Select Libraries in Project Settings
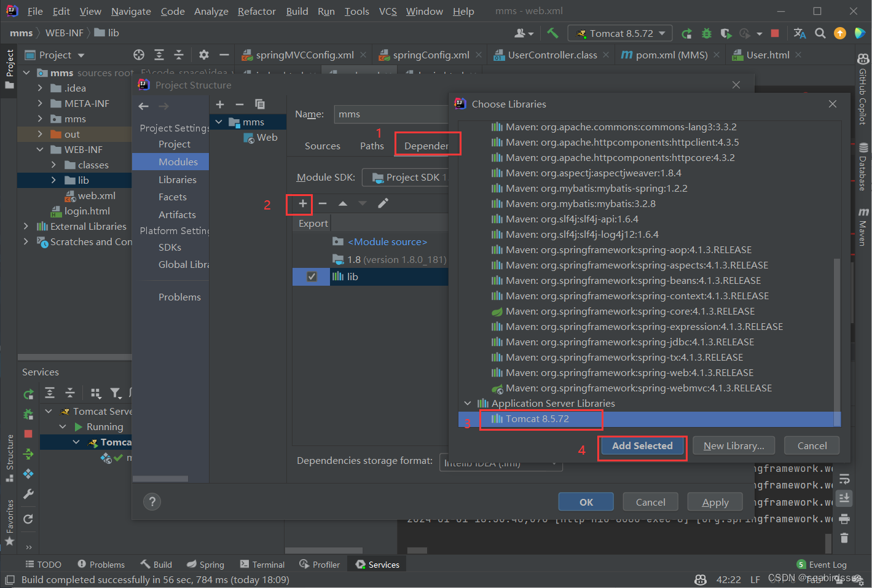This screenshot has width=872, height=588. tap(177, 179)
